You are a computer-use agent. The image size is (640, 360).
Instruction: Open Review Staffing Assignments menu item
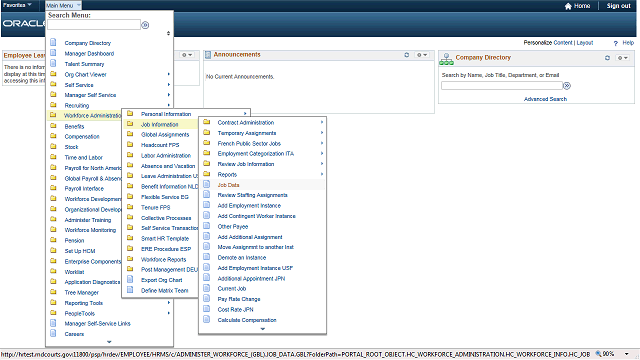pyautogui.click(x=252, y=195)
